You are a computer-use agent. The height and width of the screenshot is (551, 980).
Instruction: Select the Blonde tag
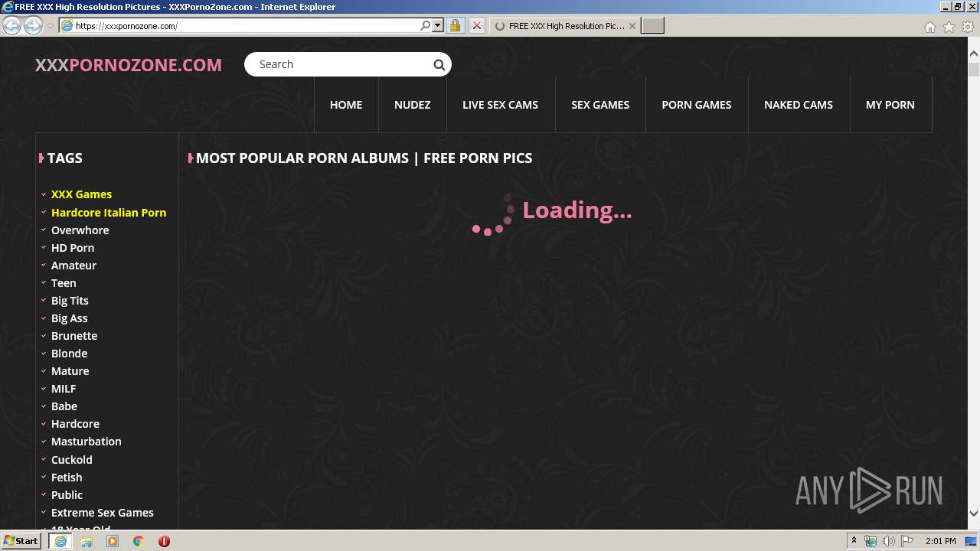click(69, 354)
